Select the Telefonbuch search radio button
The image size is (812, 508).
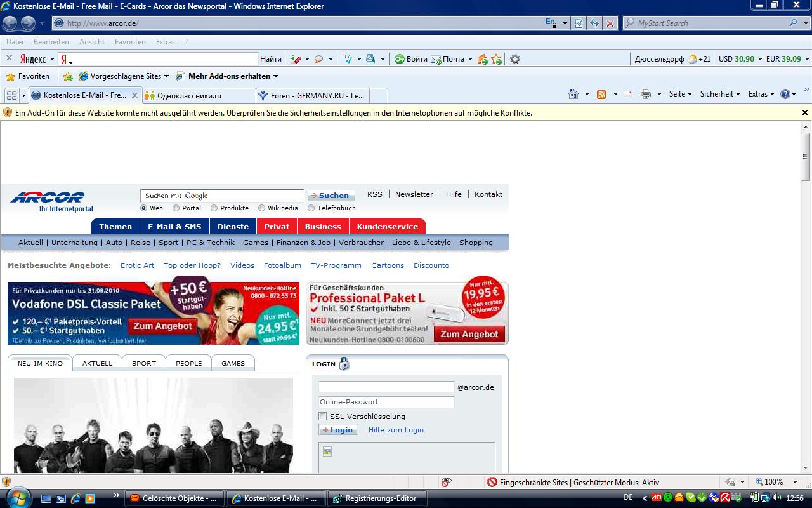(311, 208)
